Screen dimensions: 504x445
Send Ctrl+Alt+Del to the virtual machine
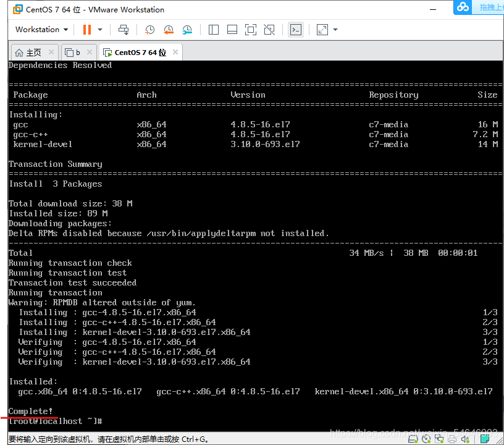pyautogui.click(x=124, y=30)
